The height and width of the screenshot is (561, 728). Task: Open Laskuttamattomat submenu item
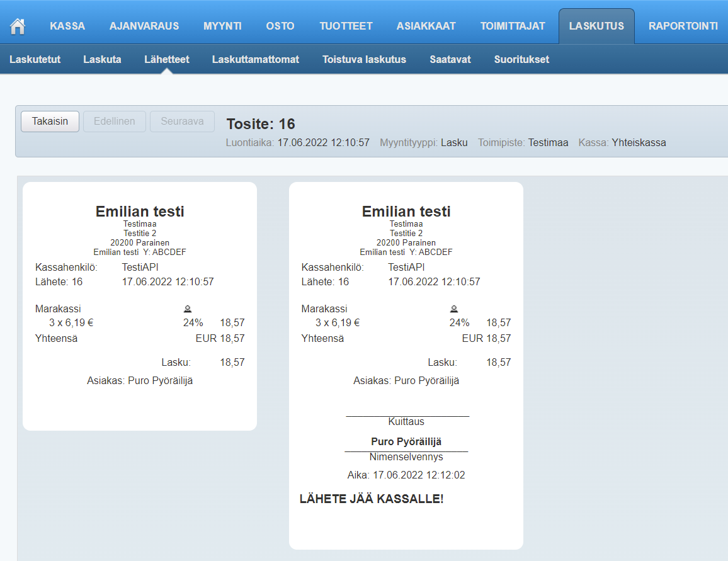click(256, 60)
